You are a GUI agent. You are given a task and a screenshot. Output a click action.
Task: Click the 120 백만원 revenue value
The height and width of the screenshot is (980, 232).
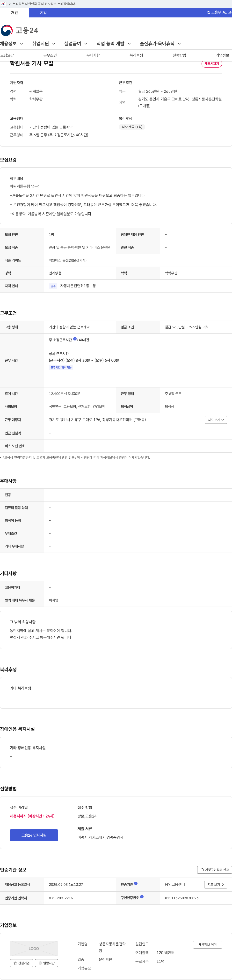coord(166,953)
